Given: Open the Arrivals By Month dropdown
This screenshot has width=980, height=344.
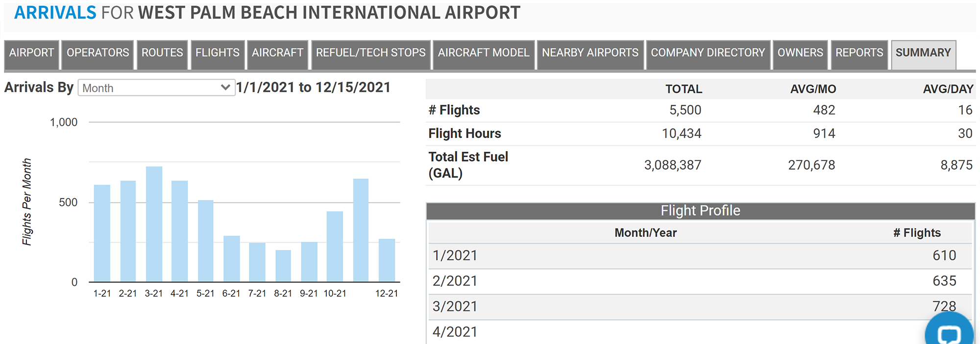Looking at the screenshot, I should click(156, 88).
